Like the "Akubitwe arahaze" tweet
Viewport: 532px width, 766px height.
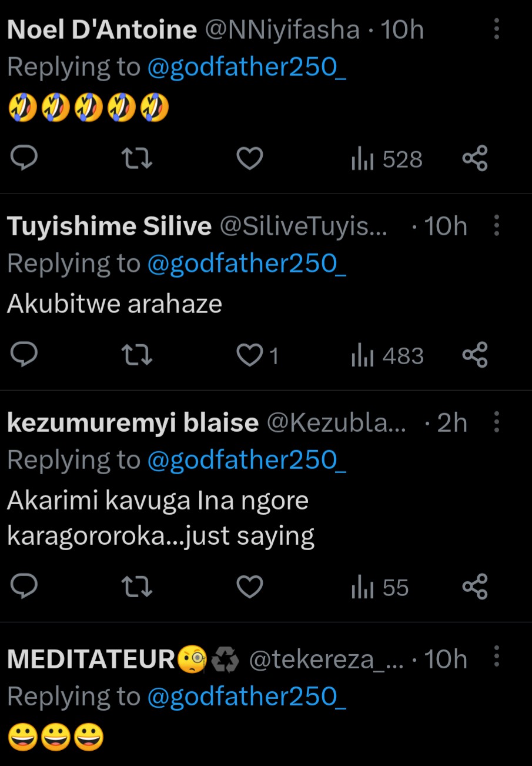[x=250, y=355]
